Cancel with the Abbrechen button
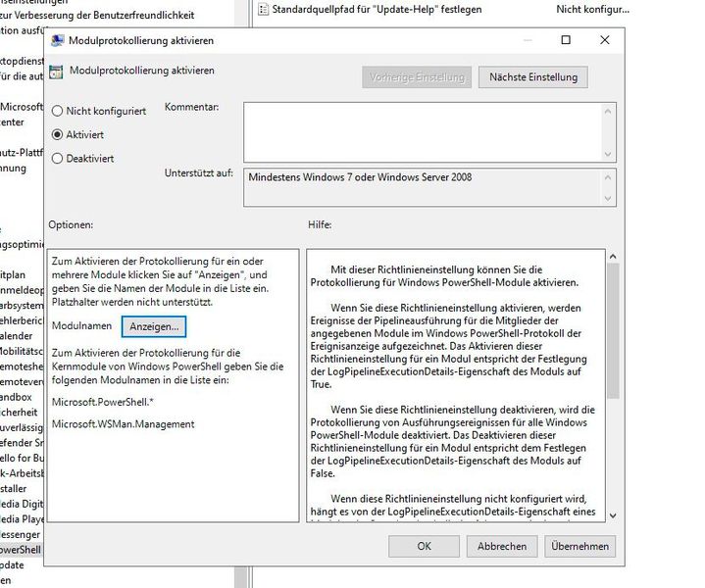Image resolution: width=705 pixels, height=588 pixels. [x=502, y=546]
